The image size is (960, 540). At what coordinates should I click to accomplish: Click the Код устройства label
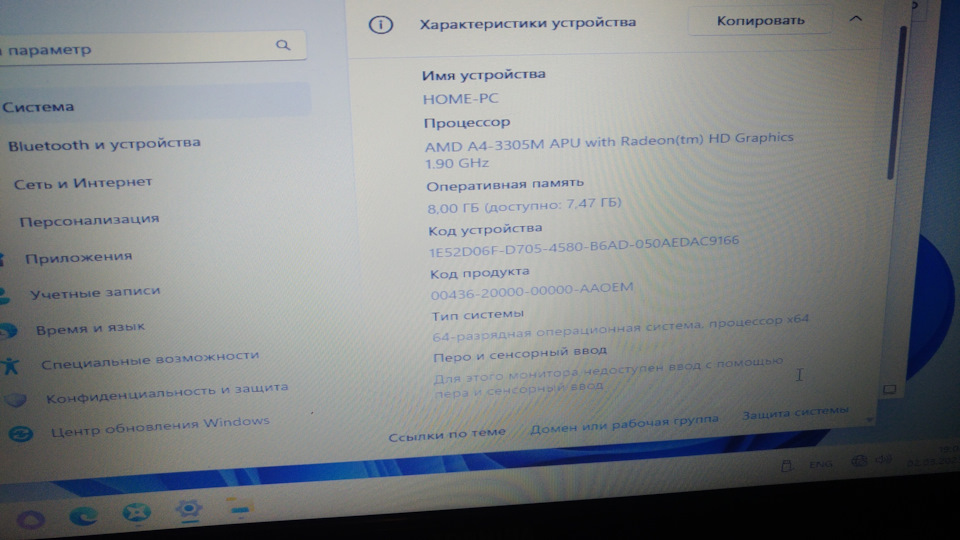coord(485,230)
